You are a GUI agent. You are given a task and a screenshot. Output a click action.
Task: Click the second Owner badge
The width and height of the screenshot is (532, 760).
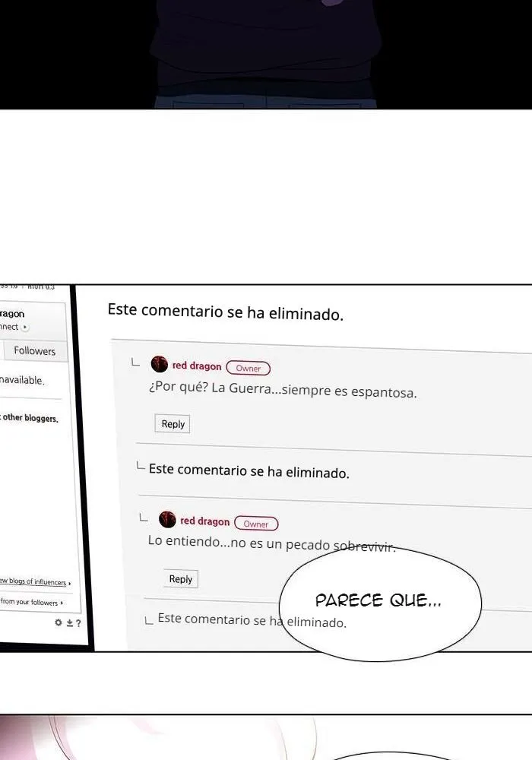click(256, 524)
